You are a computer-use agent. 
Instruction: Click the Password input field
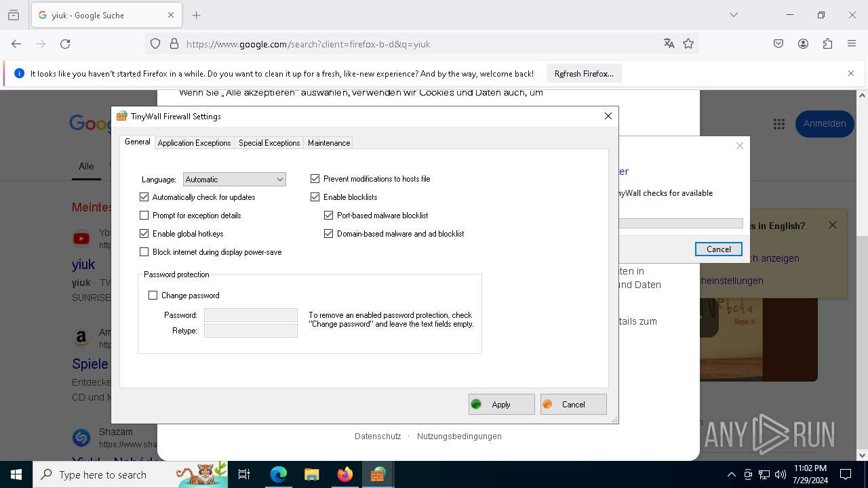251,315
